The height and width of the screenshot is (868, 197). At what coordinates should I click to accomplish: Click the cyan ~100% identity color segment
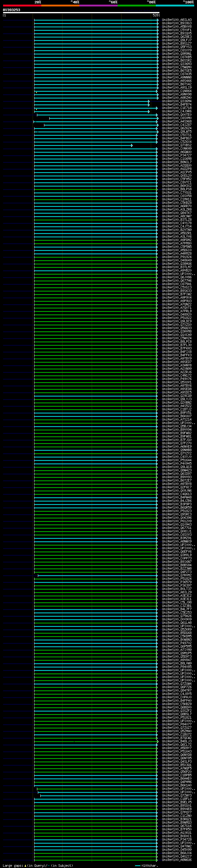175,6
